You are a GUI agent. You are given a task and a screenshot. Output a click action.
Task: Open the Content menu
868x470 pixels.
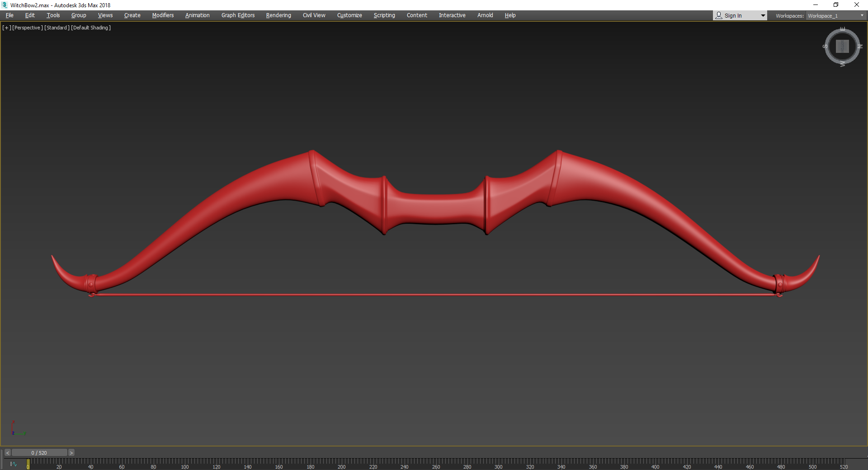[417, 15]
